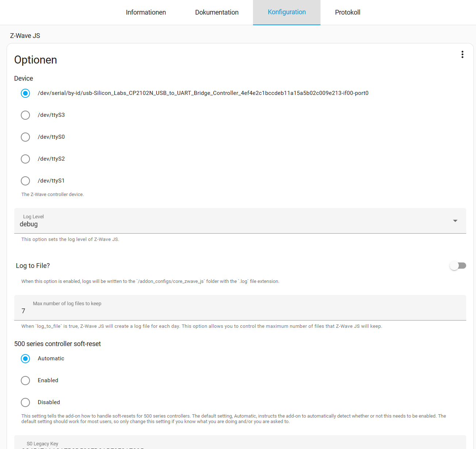The image size is (476, 449).
Task: Enable the Log to File toggle
Action: (x=458, y=265)
